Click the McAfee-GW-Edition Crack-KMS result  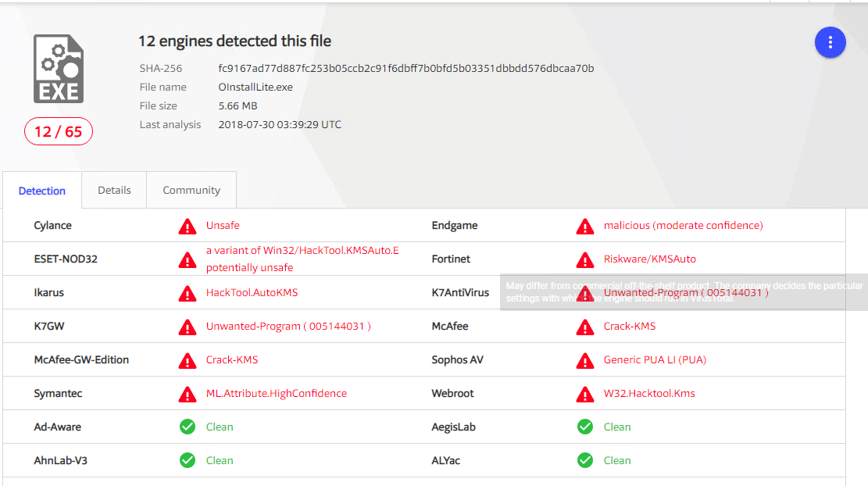coord(232,359)
